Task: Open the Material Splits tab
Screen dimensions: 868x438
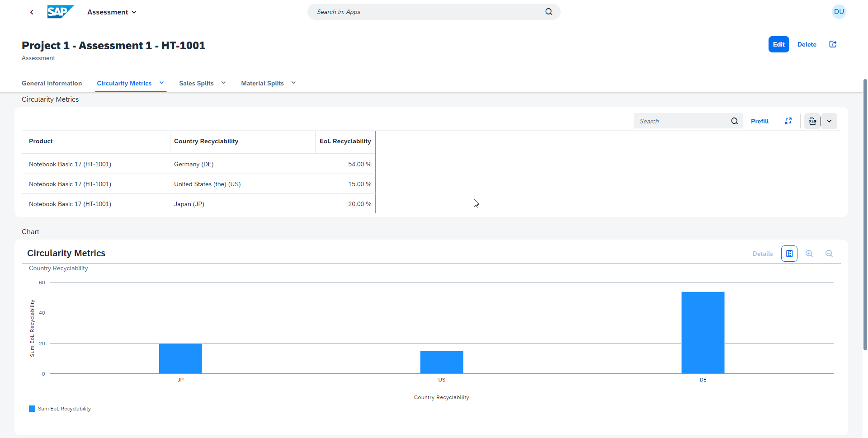Action: 262,83
